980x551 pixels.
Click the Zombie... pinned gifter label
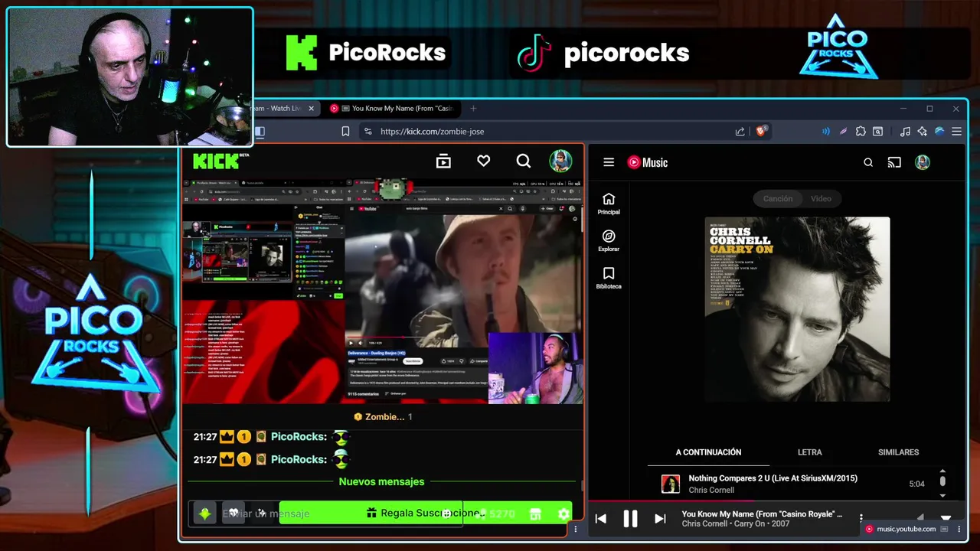tap(383, 417)
